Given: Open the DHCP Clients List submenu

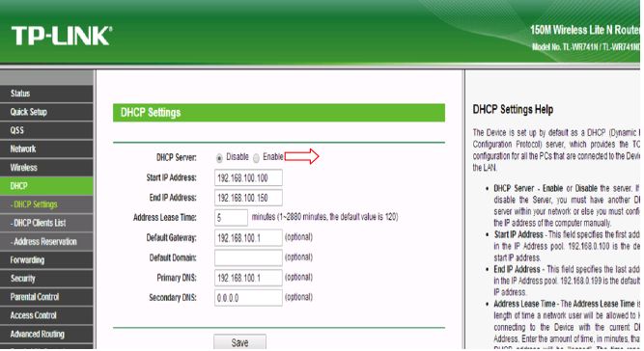Looking at the screenshot, I should point(46,223).
